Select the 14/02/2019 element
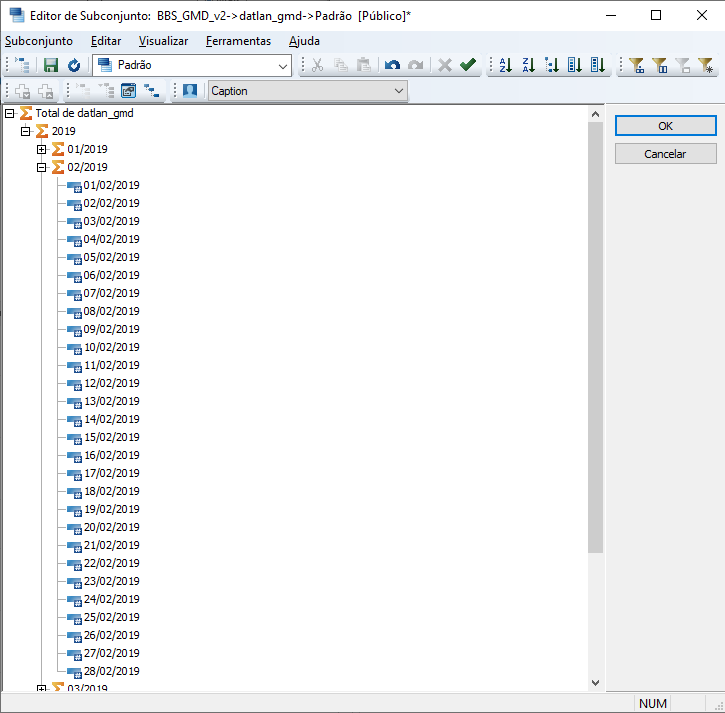This screenshot has width=725, height=713. [x=111, y=419]
